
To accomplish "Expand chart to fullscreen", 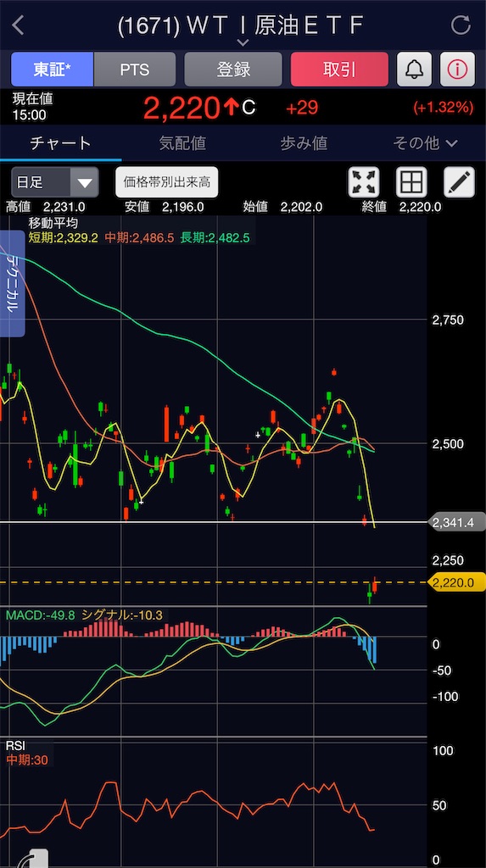I will [364, 182].
